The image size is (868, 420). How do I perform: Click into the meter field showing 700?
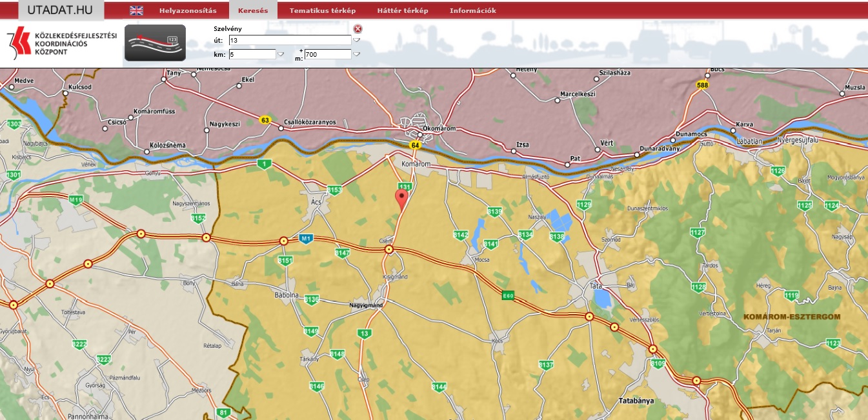pyautogui.click(x=327, y=55)
